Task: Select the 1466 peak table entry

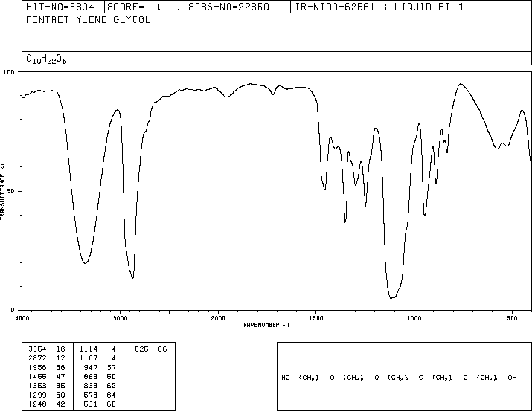Action: pos(47,376)
